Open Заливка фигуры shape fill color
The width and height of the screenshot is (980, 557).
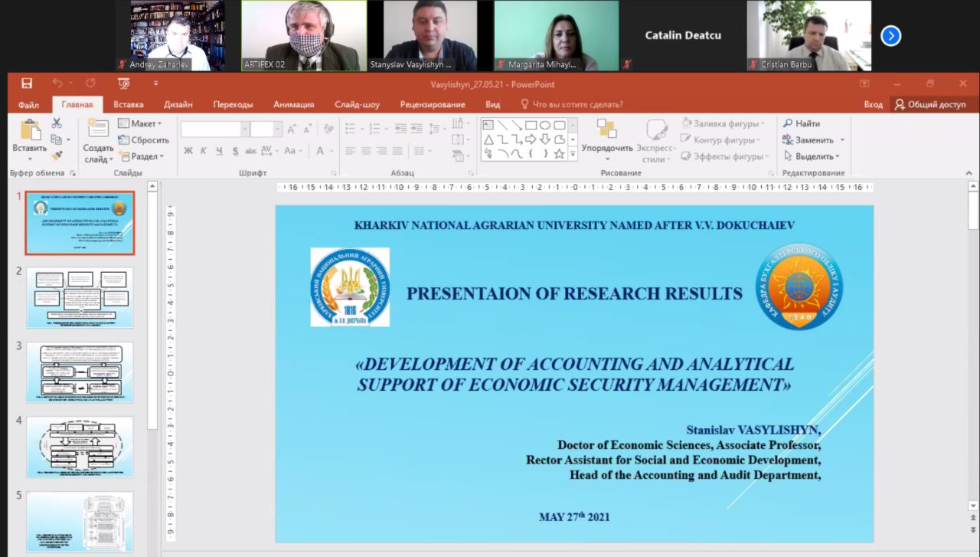pos(724,123)
